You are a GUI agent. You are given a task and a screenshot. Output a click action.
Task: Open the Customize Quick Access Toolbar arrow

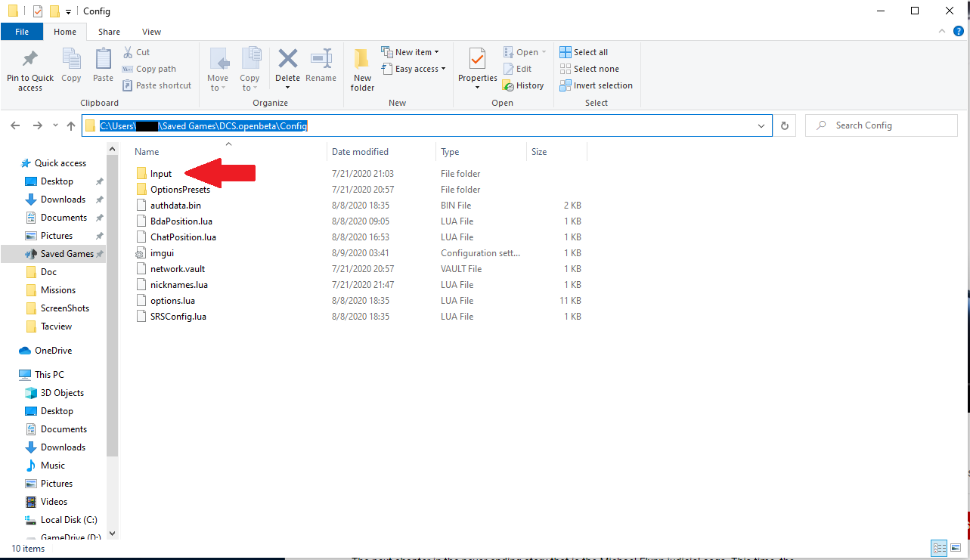point(68,11)
